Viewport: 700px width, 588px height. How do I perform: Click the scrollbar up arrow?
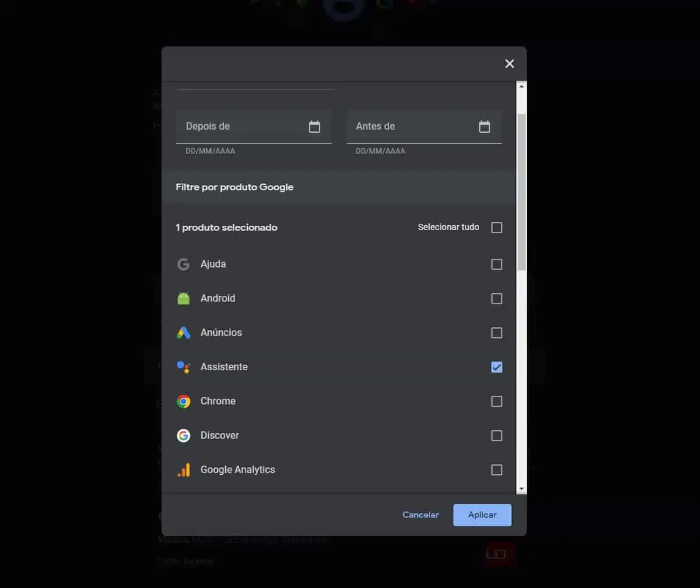tap(521, 86)
